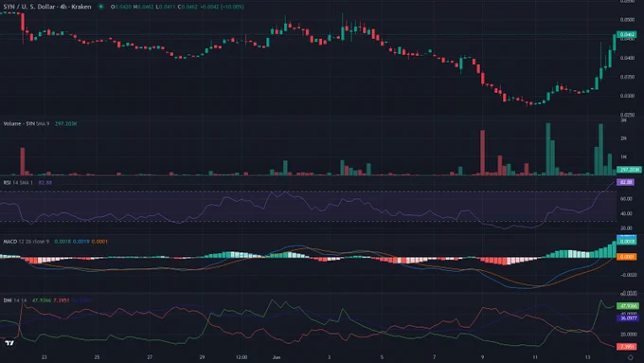644x363 pixels.
Task: Click the teal MACD axis label 0.0018
Action: (627, 242)
